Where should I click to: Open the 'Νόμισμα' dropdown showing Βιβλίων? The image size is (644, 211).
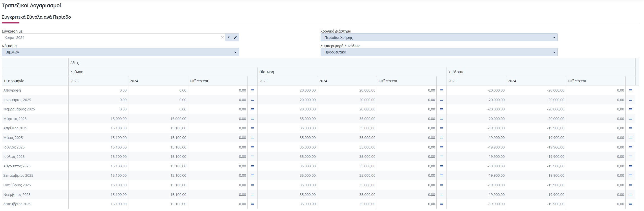point(120,52)
